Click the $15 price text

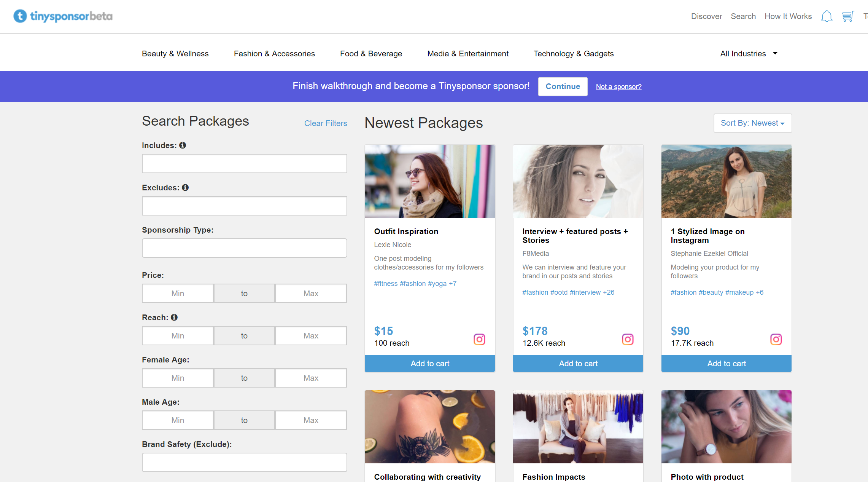[x=383, y=331]
